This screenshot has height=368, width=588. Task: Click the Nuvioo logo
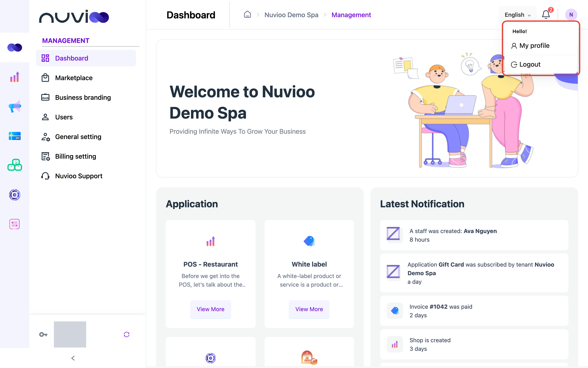coord(74,17)
